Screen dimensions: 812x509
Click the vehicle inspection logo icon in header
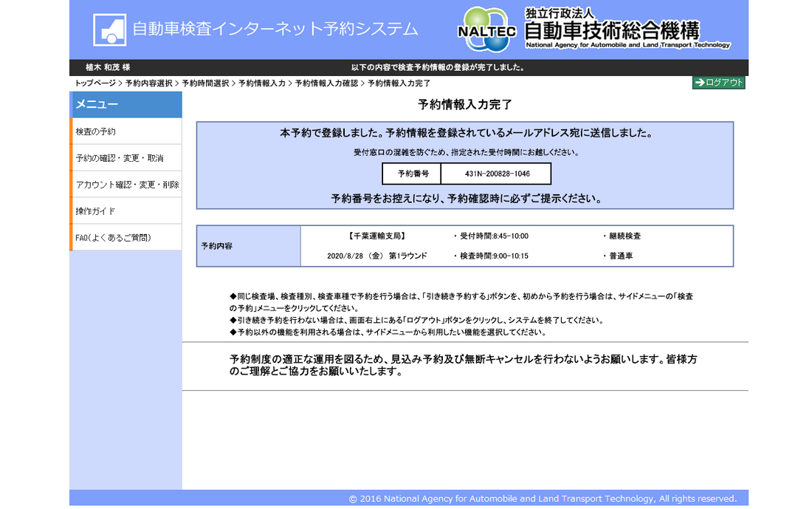tap(109, 30)
